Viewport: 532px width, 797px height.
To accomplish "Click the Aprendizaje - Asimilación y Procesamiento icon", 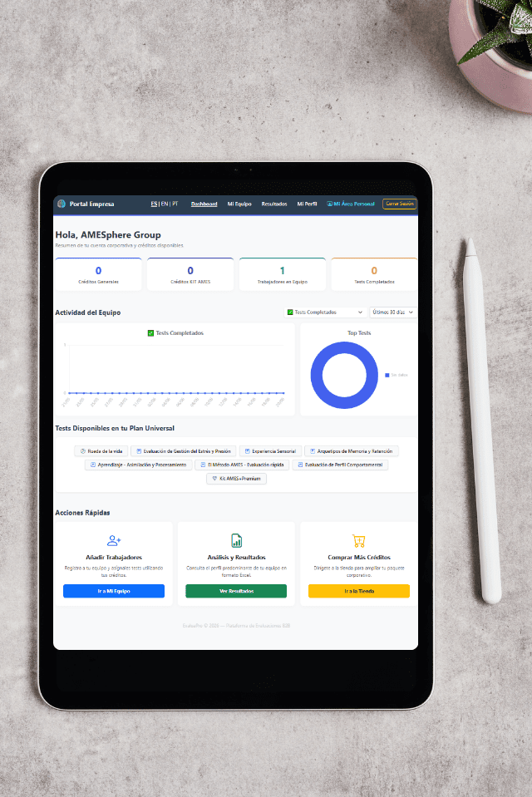I will point(92,465).
